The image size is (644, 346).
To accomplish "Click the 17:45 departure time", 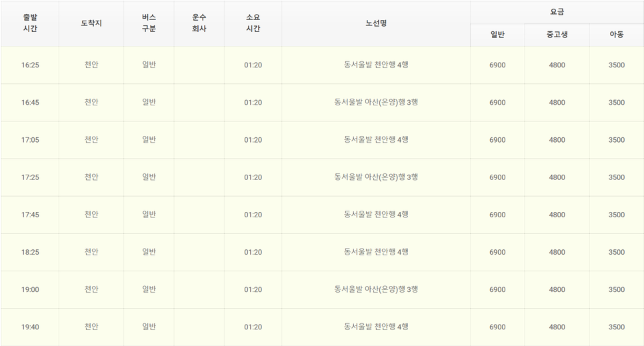I will pyautogui.click(x=30, y=215).
